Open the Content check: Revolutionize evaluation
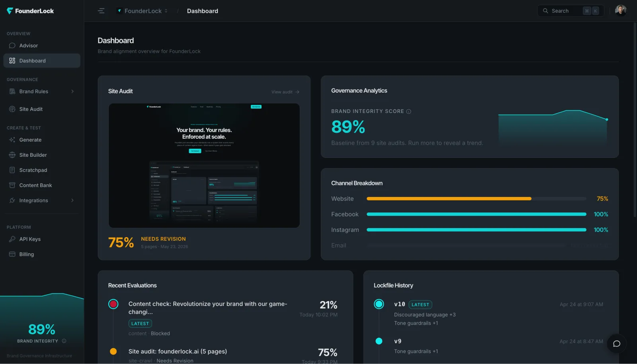The height and width of the screenshot is (364, 637). click(208, 308)
